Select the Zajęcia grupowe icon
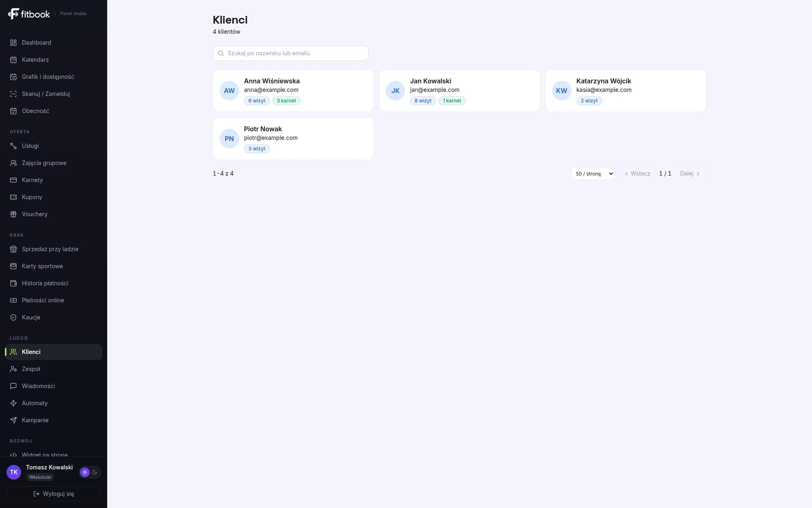The image size is (812, 508). click(13, 163)
